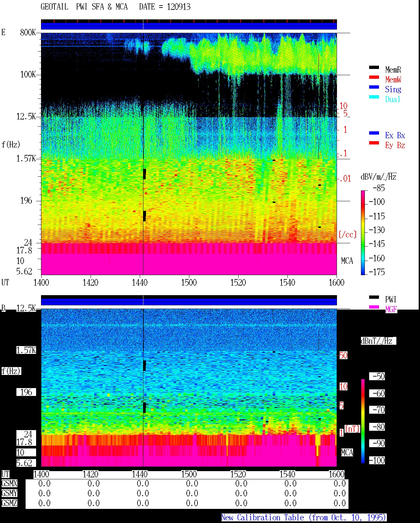
Task: Click the red MemW legend swatch
Action: coord(374,77)
